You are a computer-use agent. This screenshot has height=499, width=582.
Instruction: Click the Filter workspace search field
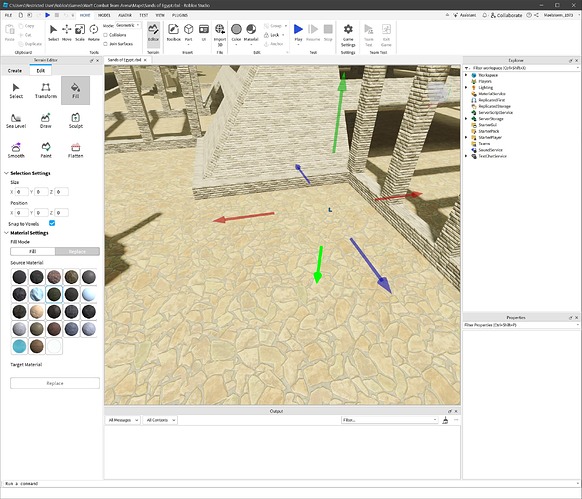click(x=521, y=68)
